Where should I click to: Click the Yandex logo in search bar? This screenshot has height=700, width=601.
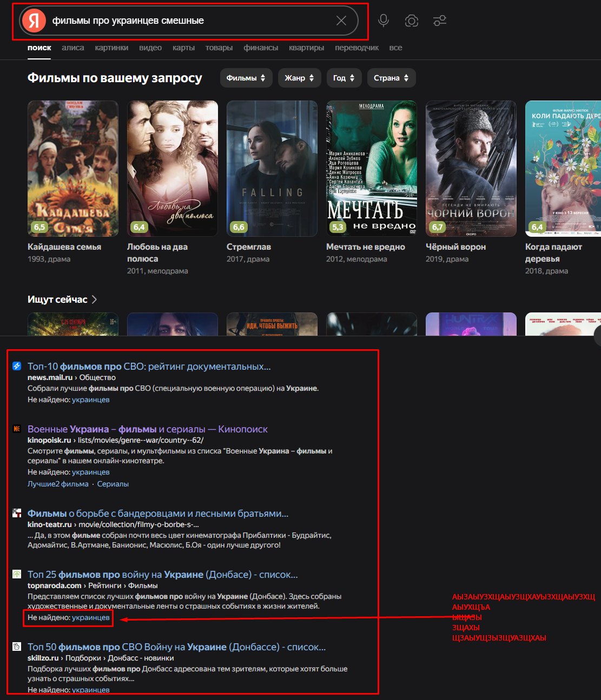(x=34, y=21)
